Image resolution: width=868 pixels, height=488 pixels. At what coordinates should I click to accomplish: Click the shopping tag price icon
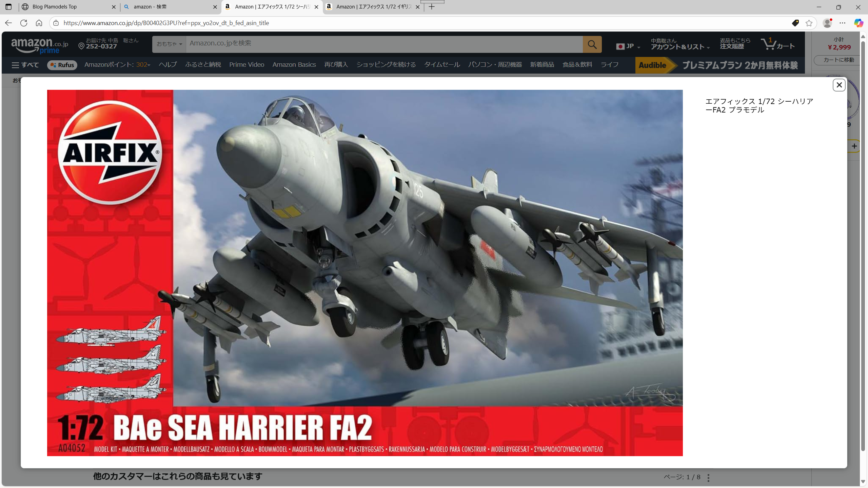pyautogui.click(x=795, y=23)
